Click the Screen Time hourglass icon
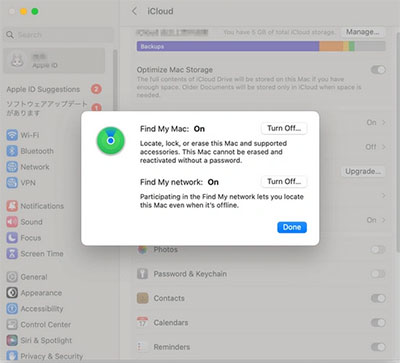The width and height of the screenshot is (400, 363). coord(12,254)
